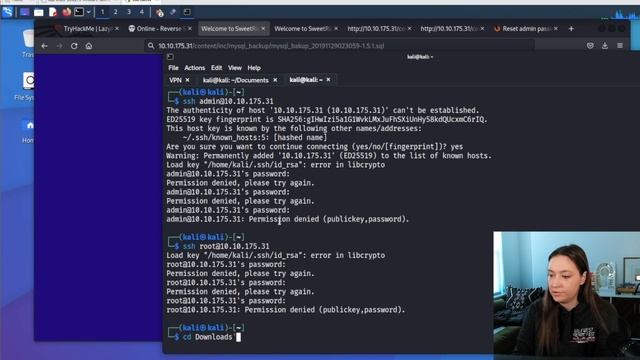The image size is (640, 360).
Task: Launch the text editor panel icon
Action: [53, 12]
